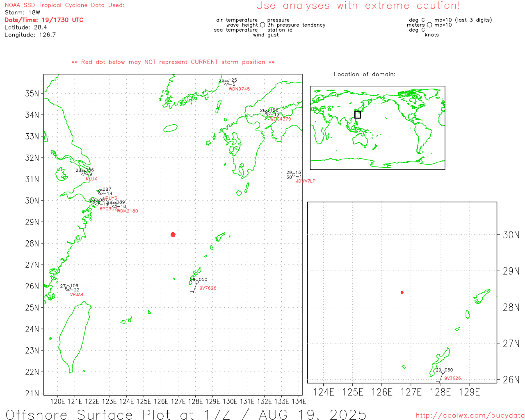Click the Storm: 18W text
525x420 pixels.
(x=23, y=13)
